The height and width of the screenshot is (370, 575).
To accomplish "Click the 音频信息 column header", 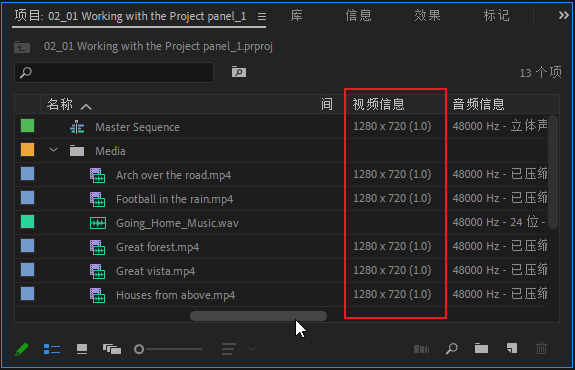I will pos(479,105).
